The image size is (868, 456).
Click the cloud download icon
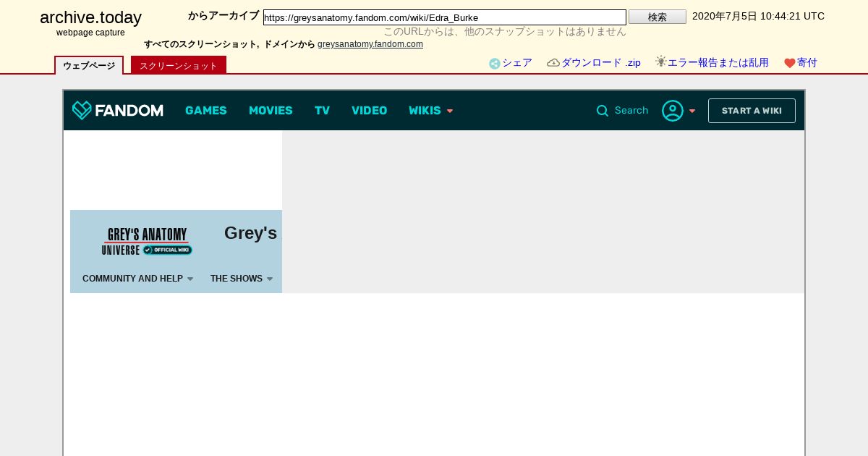[x=553, y=63]
